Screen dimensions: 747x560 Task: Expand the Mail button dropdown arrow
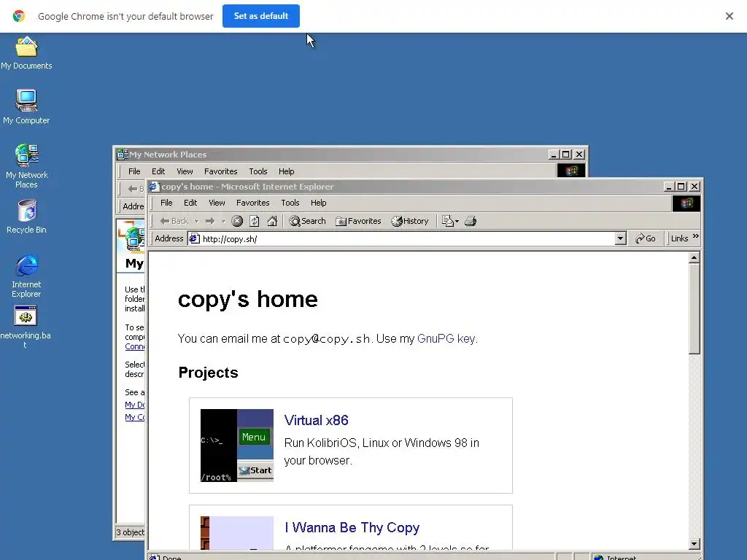click(457, 222)
